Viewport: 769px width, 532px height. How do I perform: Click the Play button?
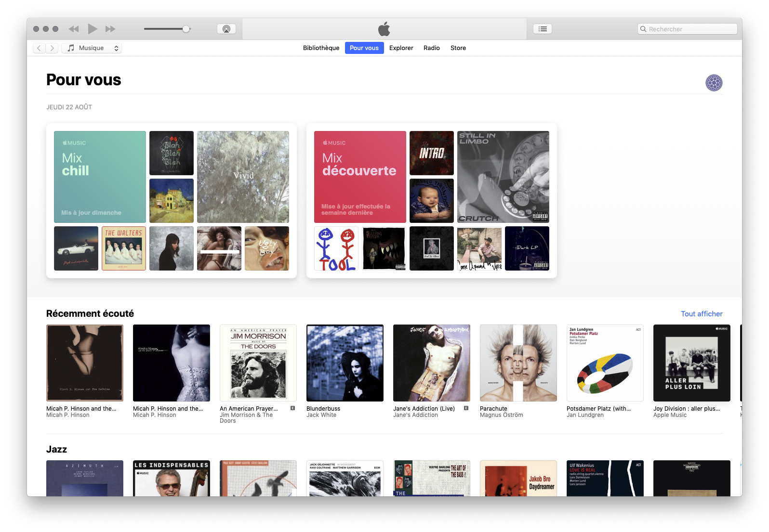[93, 29]
